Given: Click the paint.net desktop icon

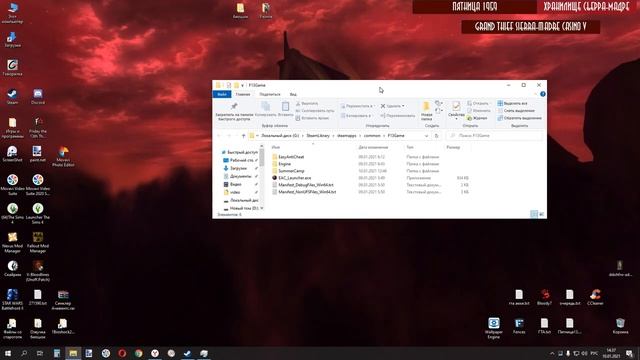Looking at the screenshot, I should (x=38, y=154).
